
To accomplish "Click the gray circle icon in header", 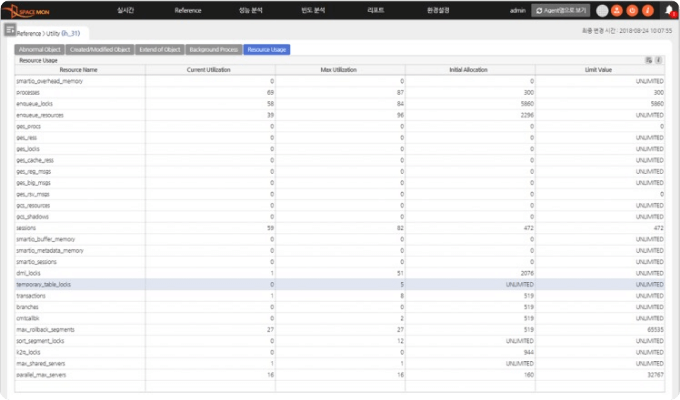I will 601,10.
